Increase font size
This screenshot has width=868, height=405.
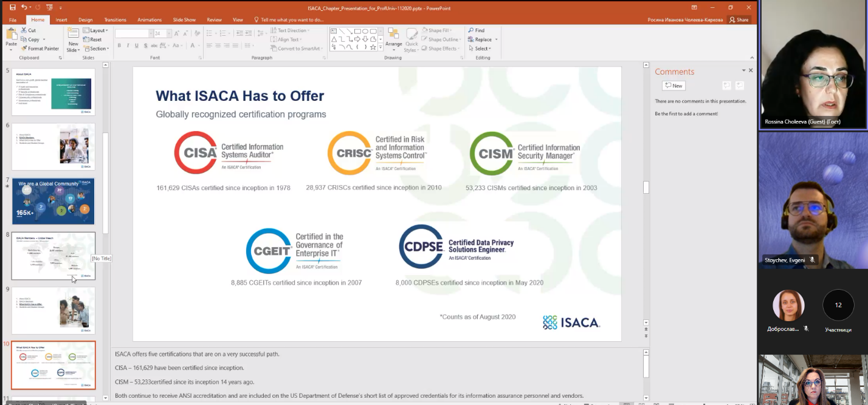pos(176,33)
